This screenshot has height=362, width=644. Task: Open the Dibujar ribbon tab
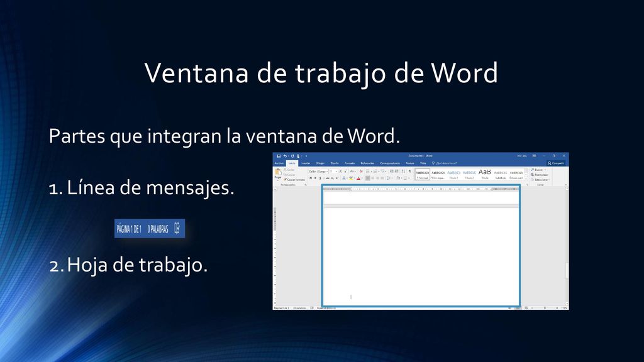[x=320, y=163]
